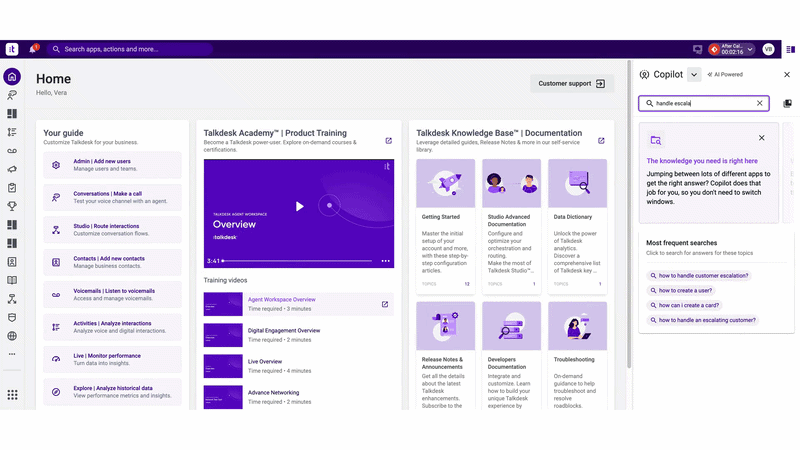This screenshot has height=450, width=800.
Task: Open the megaphone icon in left sidebar
Action: pos(12,169)
